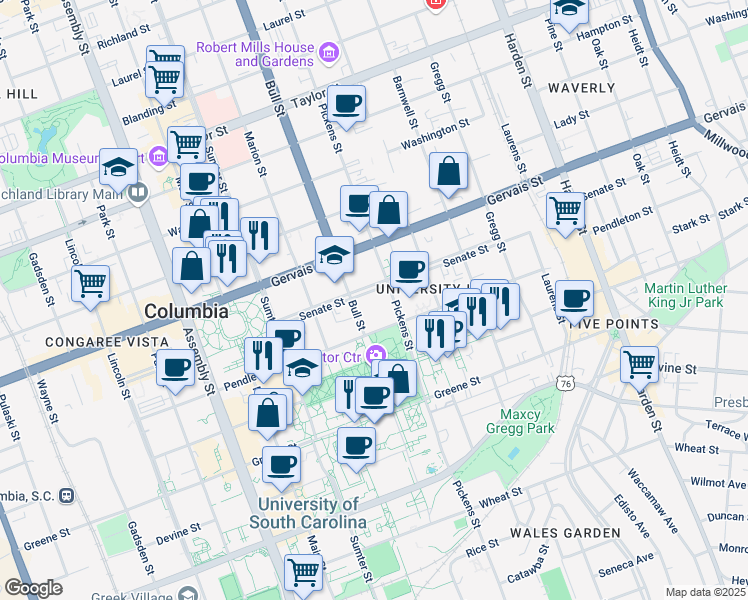Select the restaurant marker left of graduation cap near Pendleton St

tap(263, 357)
